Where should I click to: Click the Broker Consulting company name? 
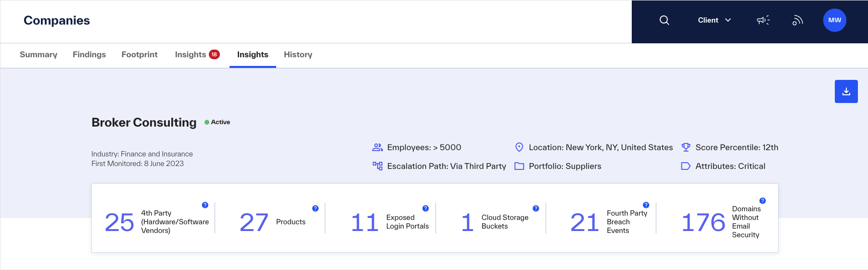144,122
